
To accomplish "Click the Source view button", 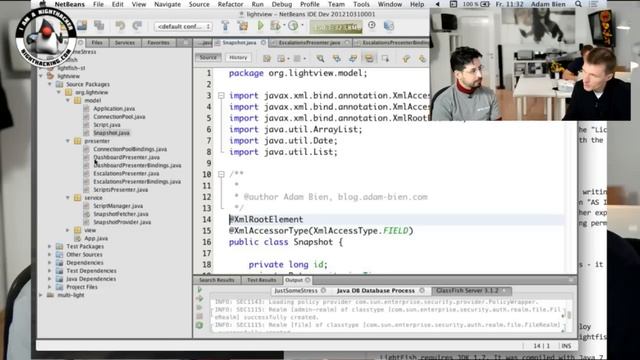I will point(208,58).
